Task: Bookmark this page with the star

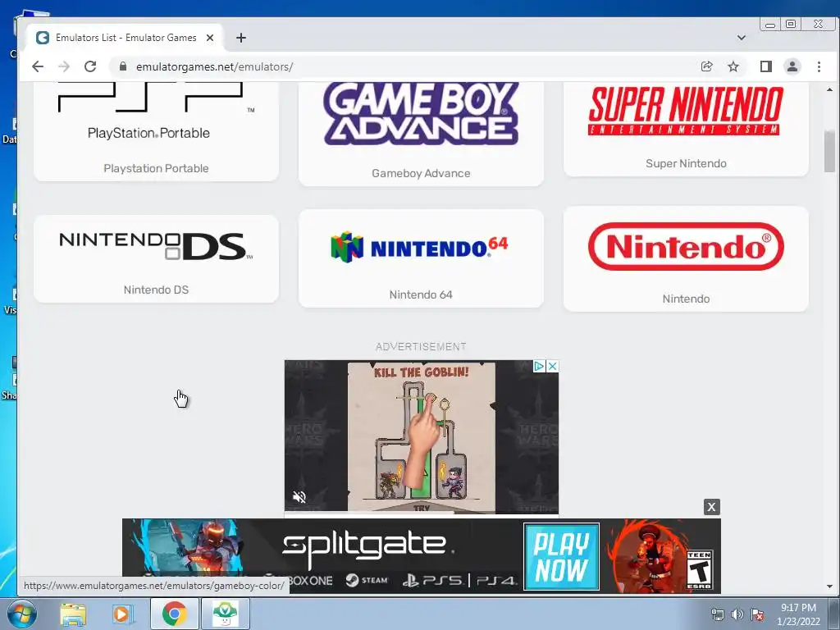Action: (x=733, y=66)
